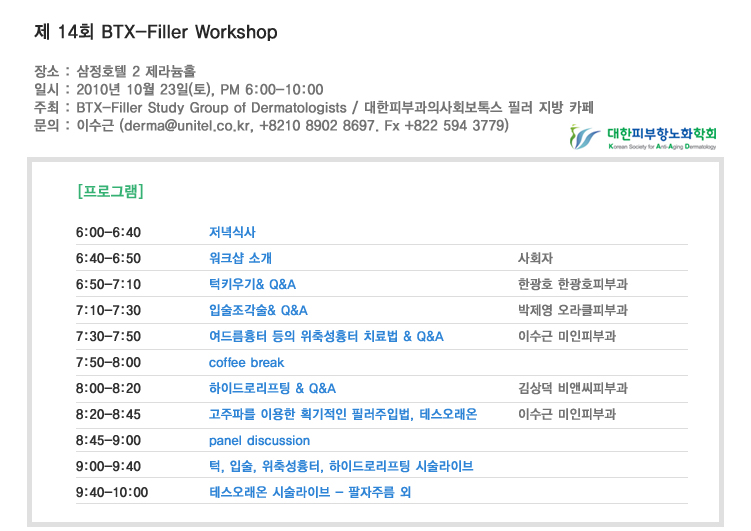The width and height of the screenshot is (751, 531).
Task: Select the 입술조각술& Q&A session link
Action: [x=258, y=310]
